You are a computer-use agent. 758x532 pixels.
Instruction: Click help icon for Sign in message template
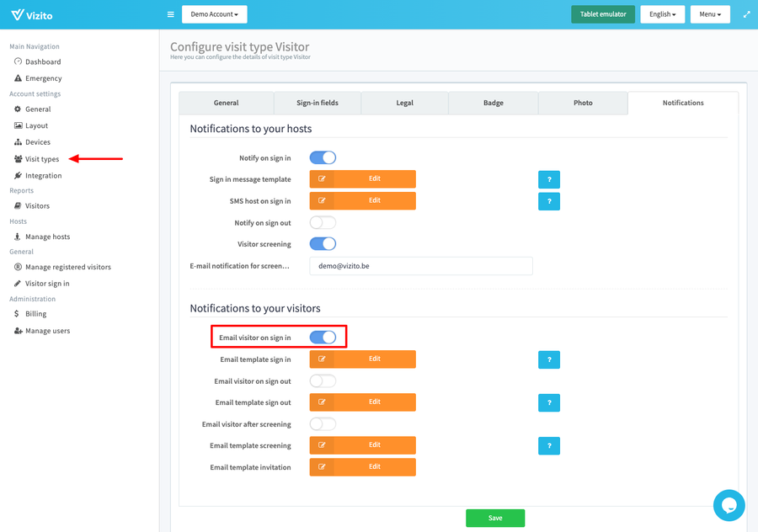pyautogui.click(x=549, y=179)
